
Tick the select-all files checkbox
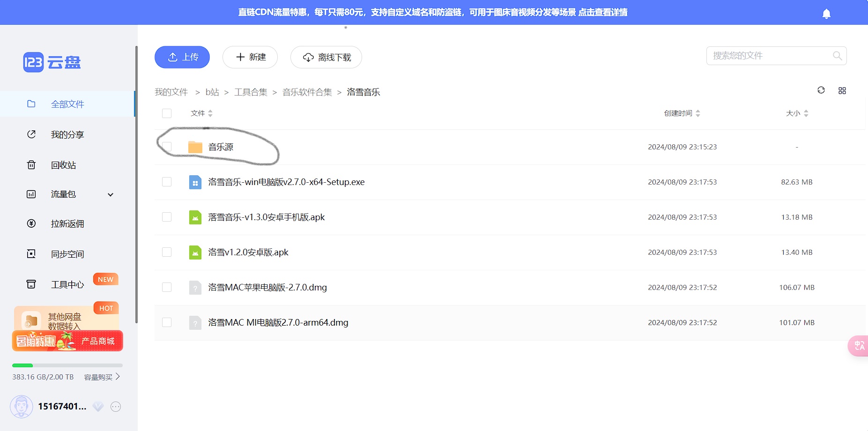coord(167,113)
